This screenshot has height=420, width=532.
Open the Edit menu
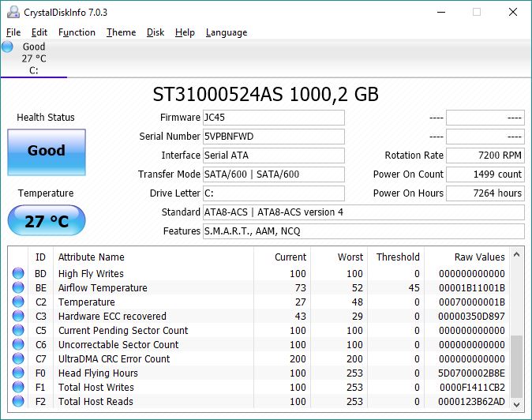(39, 32)
